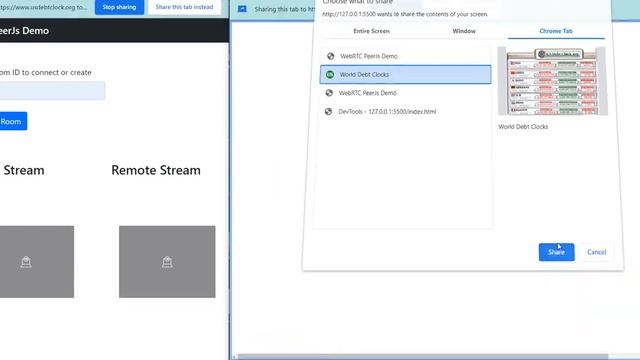The width and height of the screenshot is (640, 360).
Task: Click globe icon of second WebRTC PeerJs Demo
Action: pos(329,93)
